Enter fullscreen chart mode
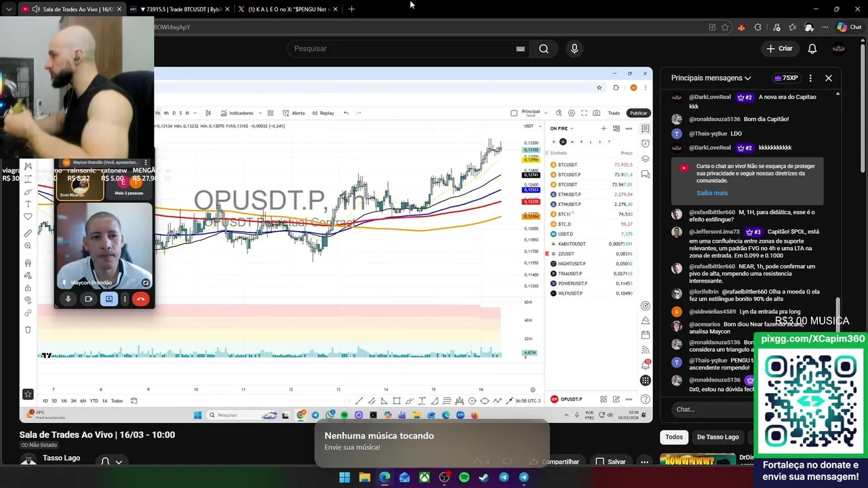 [x=584, y=113]
